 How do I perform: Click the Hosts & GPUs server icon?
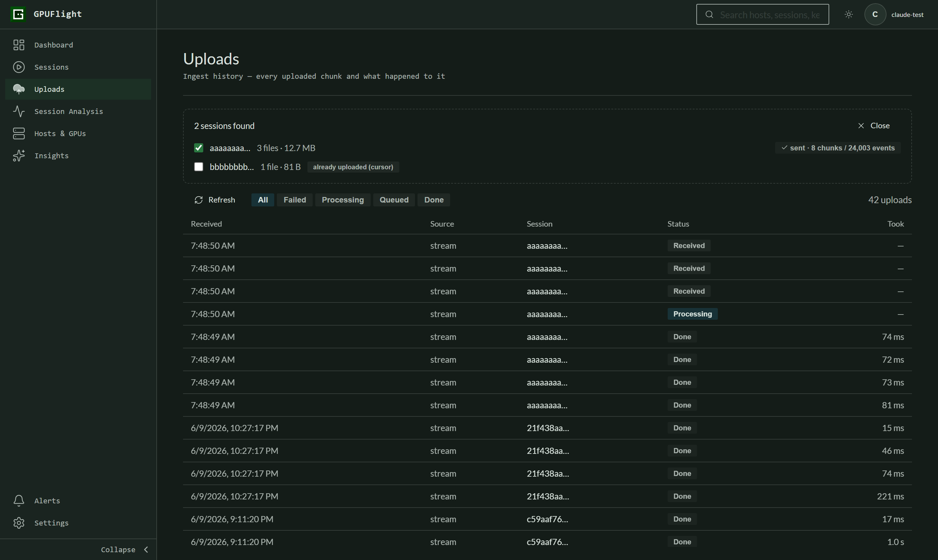click(19, 133)
